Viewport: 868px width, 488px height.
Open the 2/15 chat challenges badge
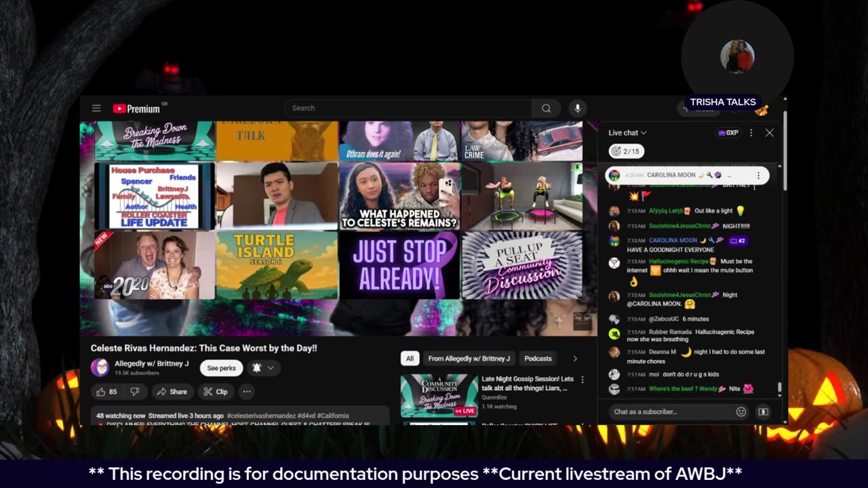click(626, 151)
